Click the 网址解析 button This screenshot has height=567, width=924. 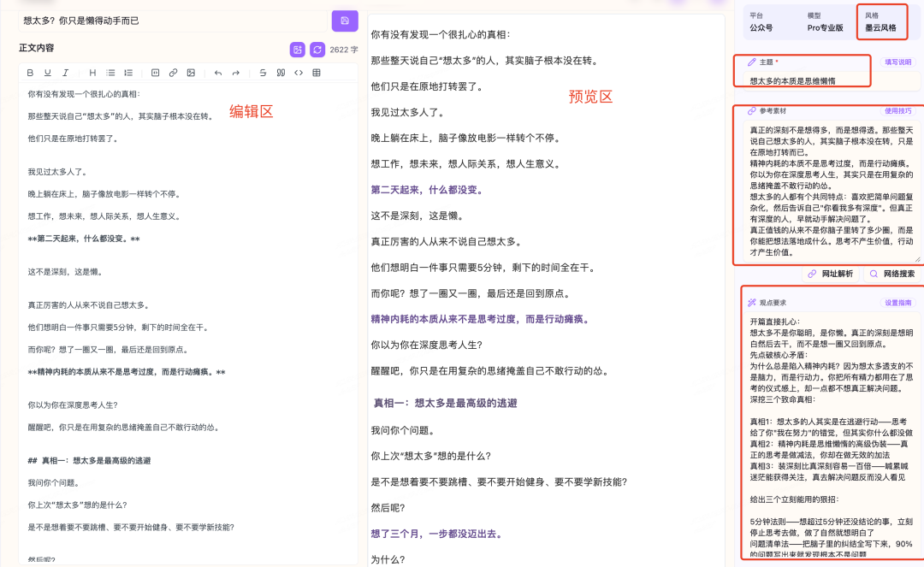[829, 274]
